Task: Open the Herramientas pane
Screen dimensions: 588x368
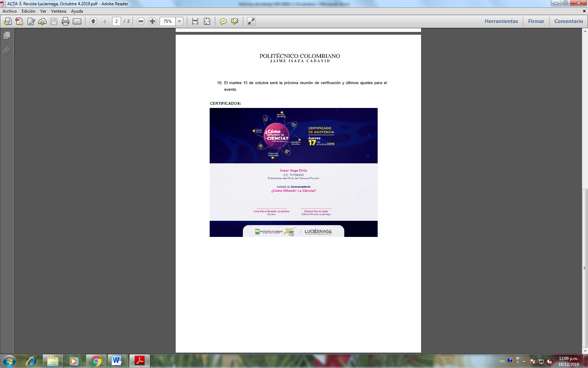Action: coord(501,21)
